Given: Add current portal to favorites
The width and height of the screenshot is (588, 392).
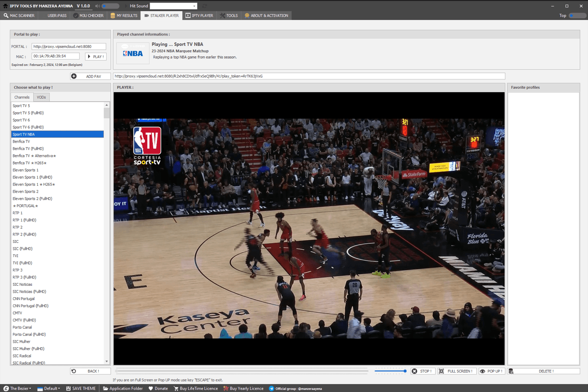Looking at the screenshot, I should pyautogui.click(x=90, y=76).
